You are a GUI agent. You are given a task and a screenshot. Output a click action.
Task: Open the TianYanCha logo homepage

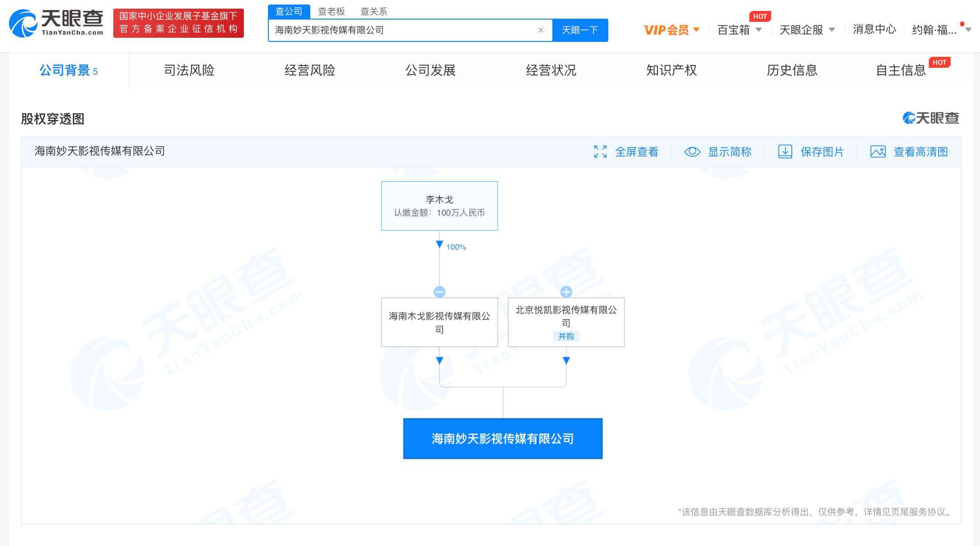pos(56,23)
